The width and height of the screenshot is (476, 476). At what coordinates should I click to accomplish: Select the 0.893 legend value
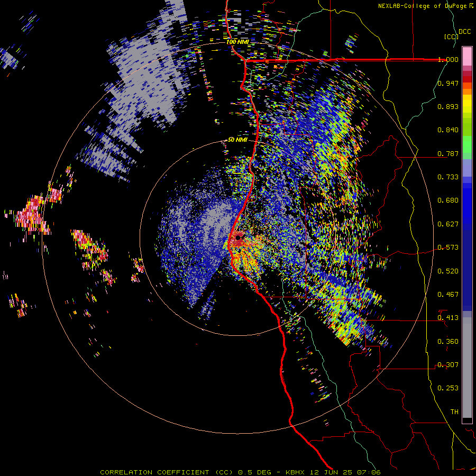pos(448,106)
